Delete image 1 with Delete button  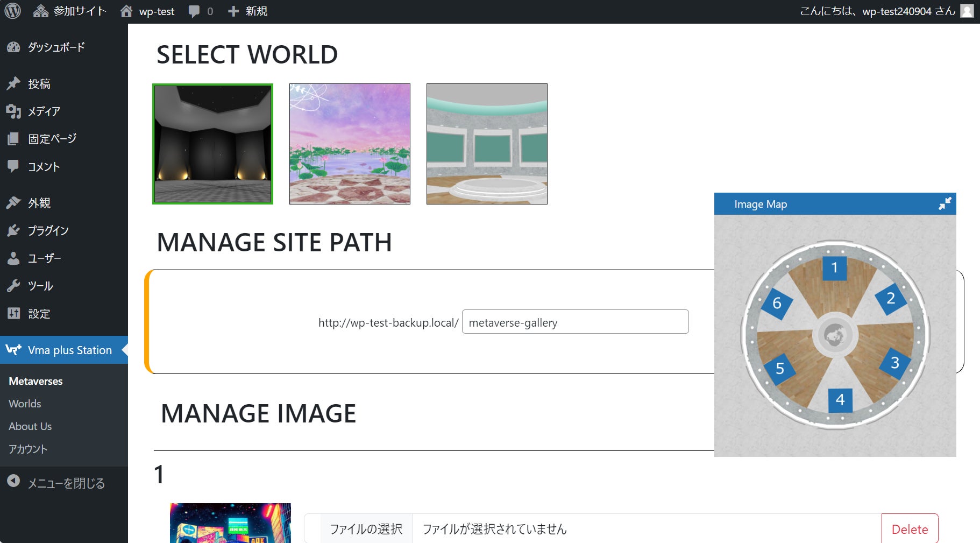[910, 529]
